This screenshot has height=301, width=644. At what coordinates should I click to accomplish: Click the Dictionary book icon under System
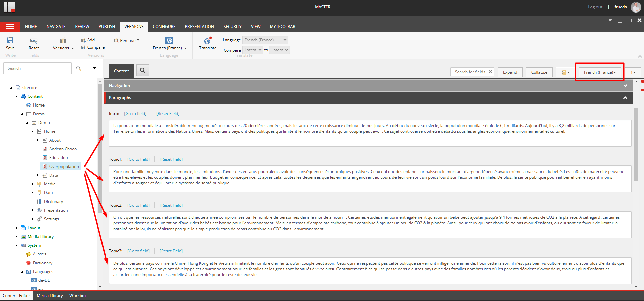(x=29, y=263)
